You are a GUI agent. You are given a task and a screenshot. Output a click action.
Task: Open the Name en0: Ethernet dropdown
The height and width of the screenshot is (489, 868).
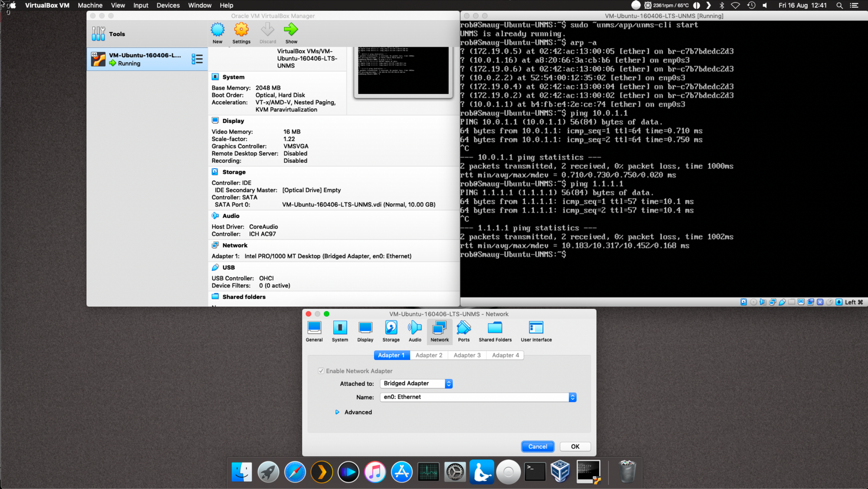pos(478,397)
